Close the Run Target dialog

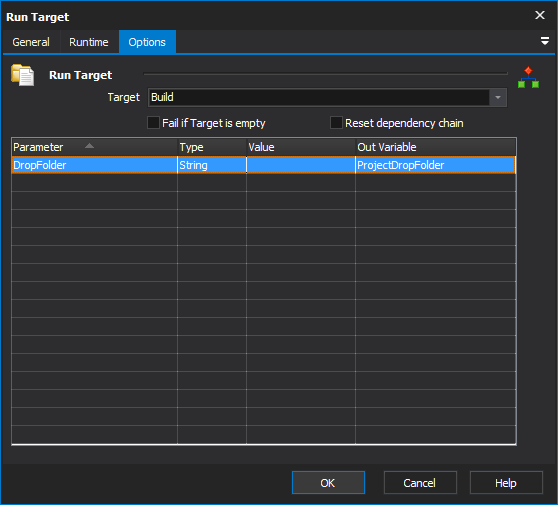540,15
